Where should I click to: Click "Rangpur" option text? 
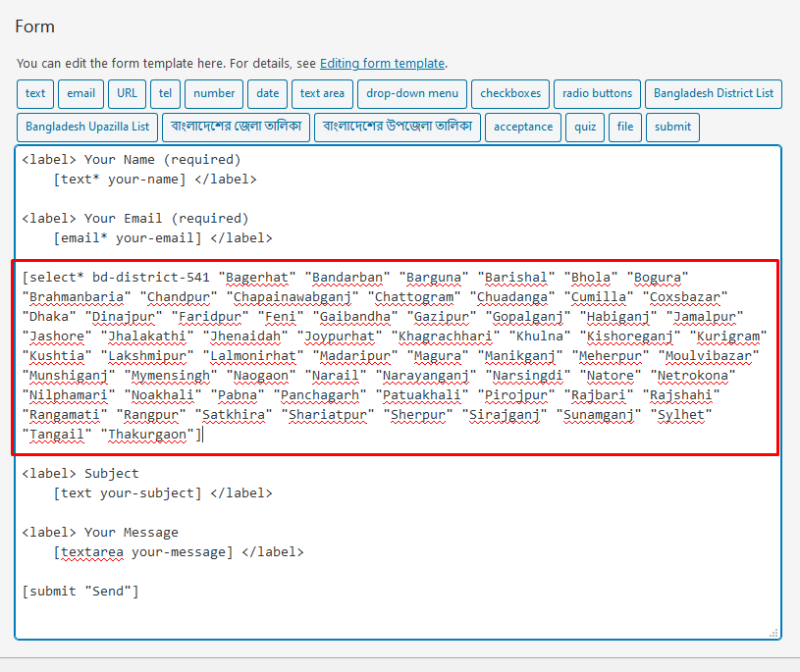pos(151,415)
